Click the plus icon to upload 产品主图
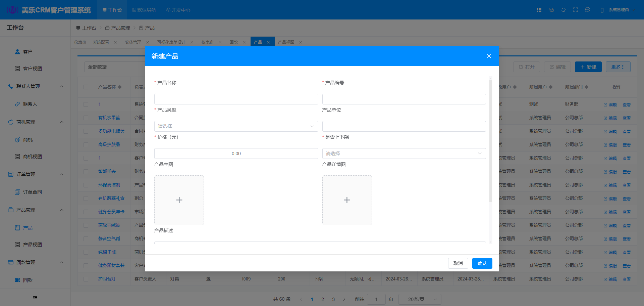Viewport: 644px width, 306px height. coord(179,200)
